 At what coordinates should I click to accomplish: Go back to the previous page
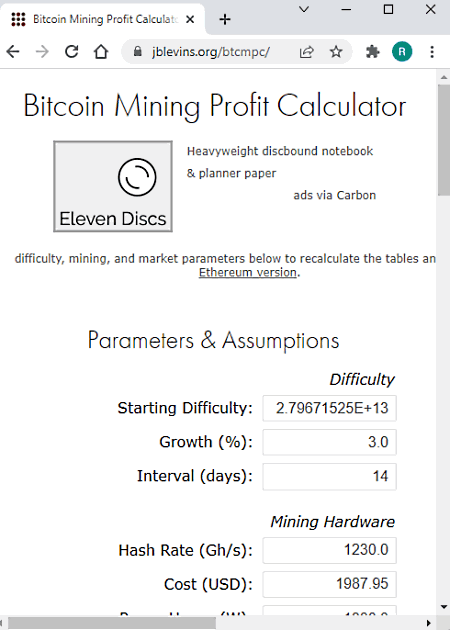pyautogui.click(x=13, y=51)
